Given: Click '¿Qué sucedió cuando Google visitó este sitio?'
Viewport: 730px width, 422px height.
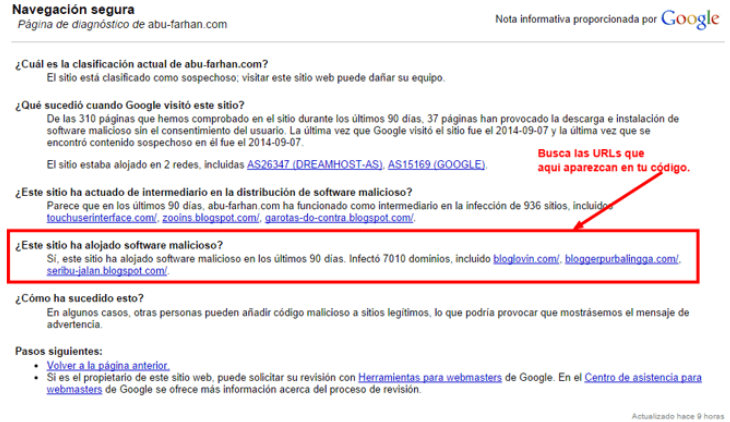Looking at the screenshot, I should click(x=130, y=105).
